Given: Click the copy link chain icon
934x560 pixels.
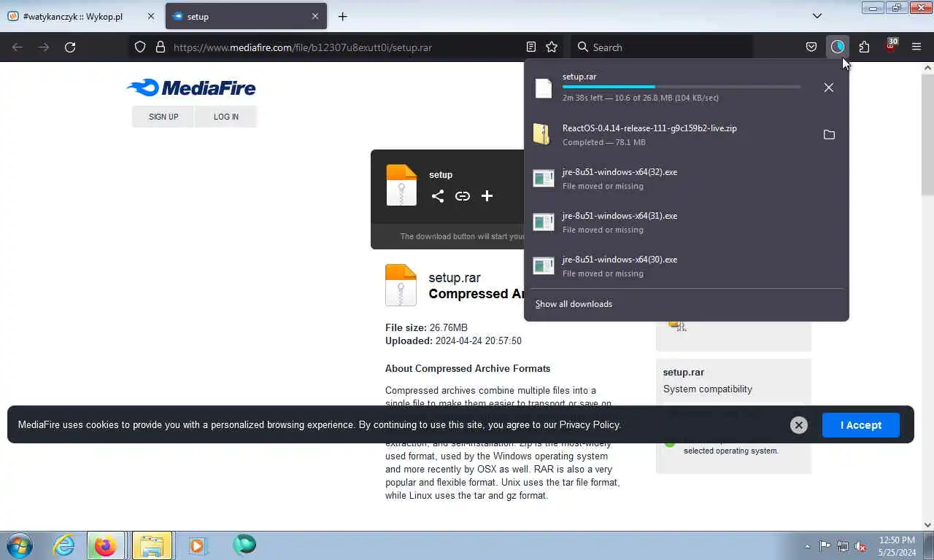Looking at the screenshot, I should [x=462, y=195].
